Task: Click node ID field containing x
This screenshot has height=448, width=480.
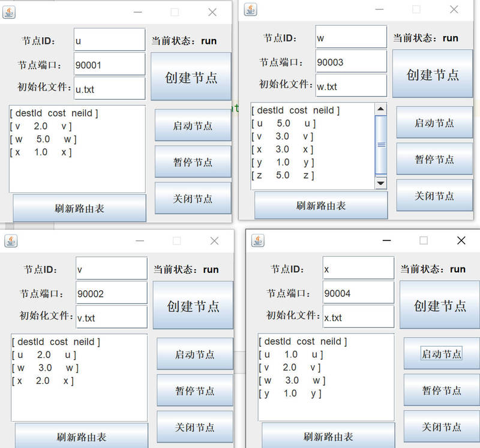Action: [x=358, y=268]
